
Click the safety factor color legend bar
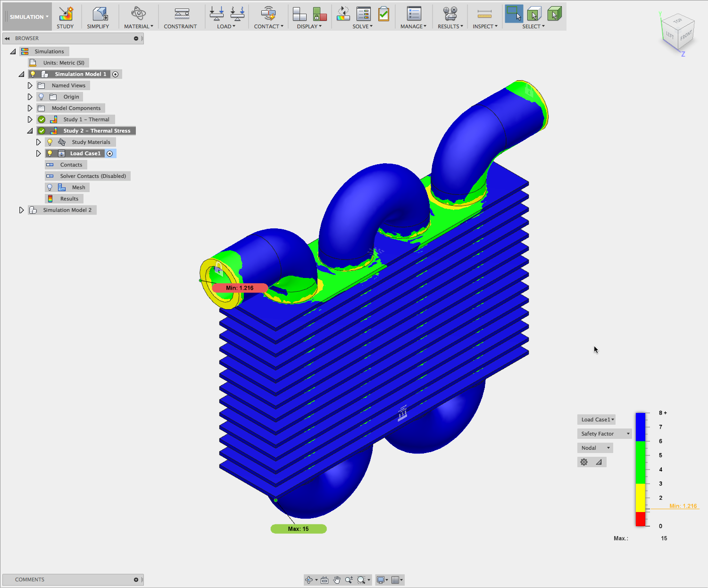[x=640, y=470]
